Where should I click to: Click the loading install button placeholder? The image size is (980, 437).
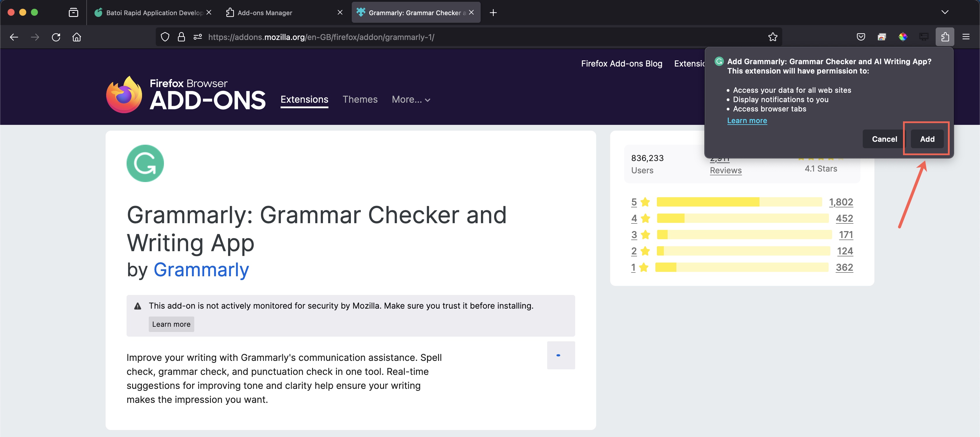[561, 355]
